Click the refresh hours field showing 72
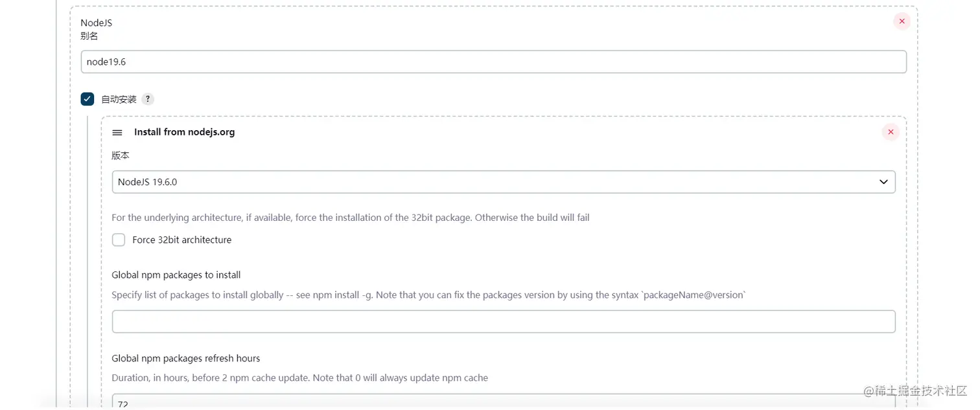This screenshot has width=980, height=410. pos(504,402)
